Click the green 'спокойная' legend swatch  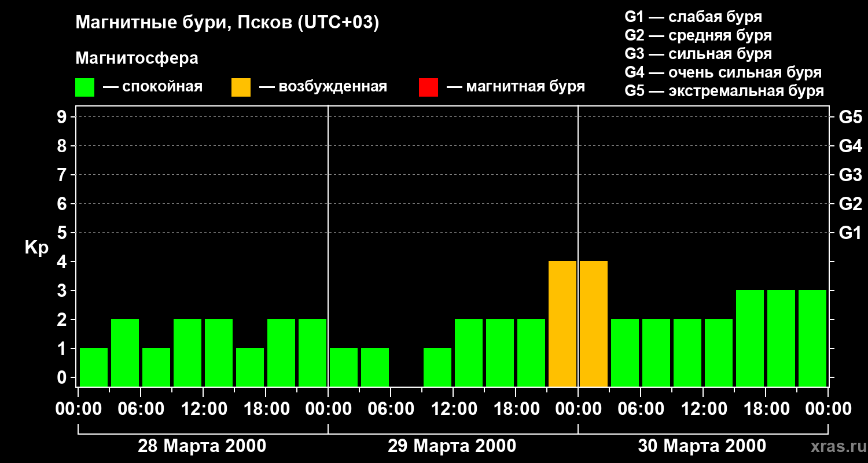(x=85, y=87)
